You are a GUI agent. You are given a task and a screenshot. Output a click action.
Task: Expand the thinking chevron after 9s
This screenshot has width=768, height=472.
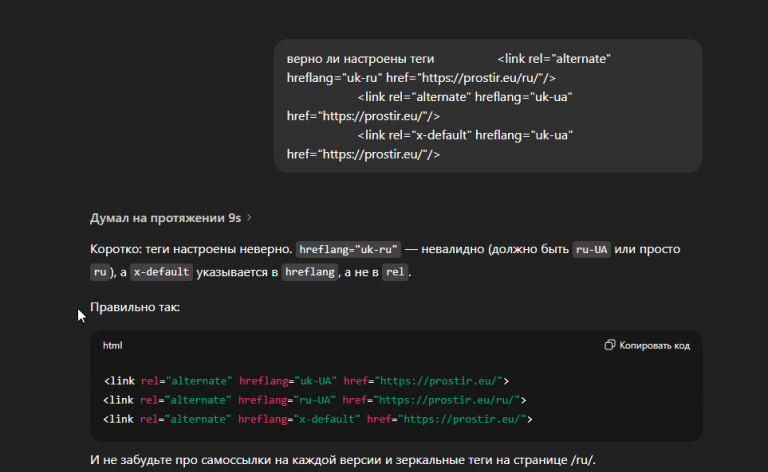(x=249, y=217)
